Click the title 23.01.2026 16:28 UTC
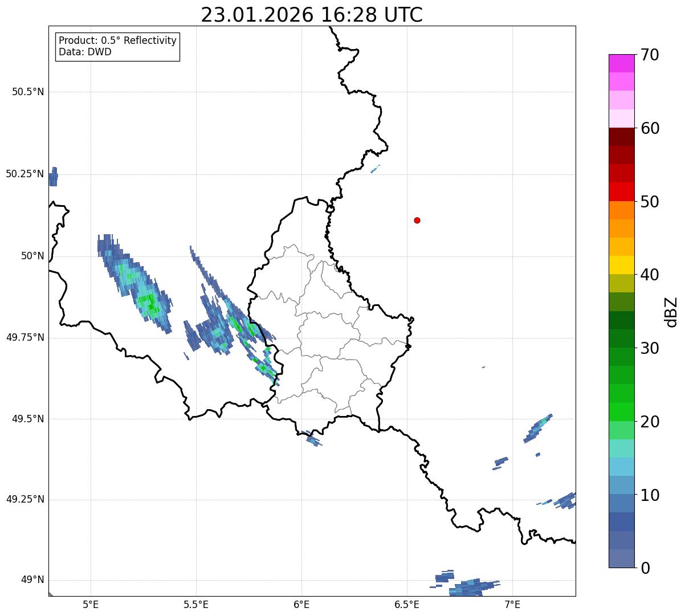The height and width of the screenshot is (616, 685). click(x=312, y=15)
